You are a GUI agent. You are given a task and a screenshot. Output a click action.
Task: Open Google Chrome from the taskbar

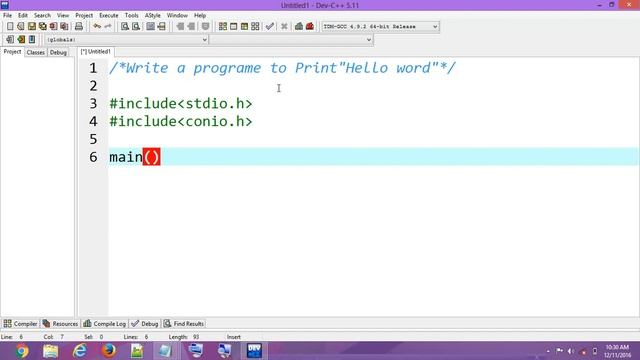[x=22, y=351]
